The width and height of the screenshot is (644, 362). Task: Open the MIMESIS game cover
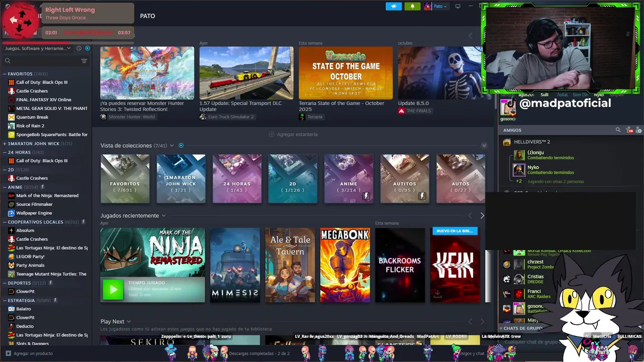click(x=235, y=265)
